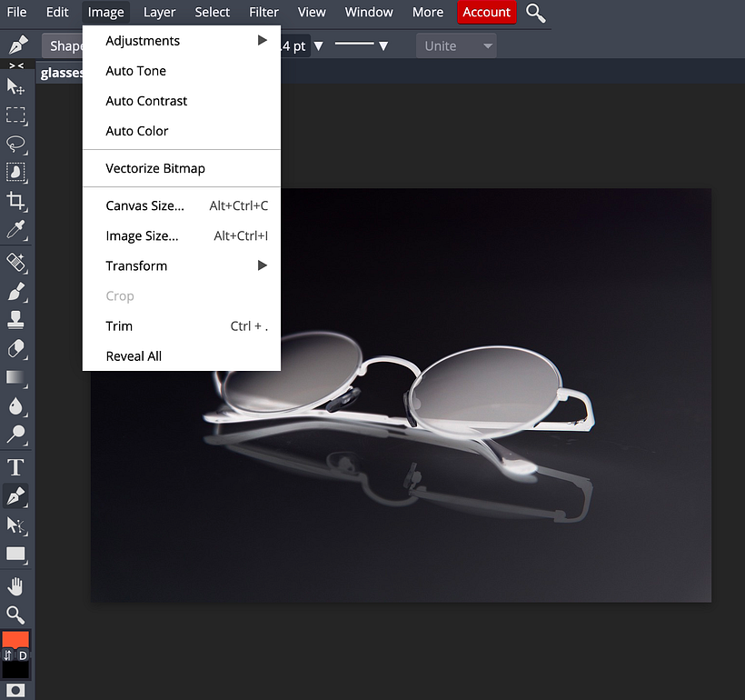Viewport: 745px width, 700px height.
Task: Expand the Transform submenu
Action: click(x=182, y=265)
